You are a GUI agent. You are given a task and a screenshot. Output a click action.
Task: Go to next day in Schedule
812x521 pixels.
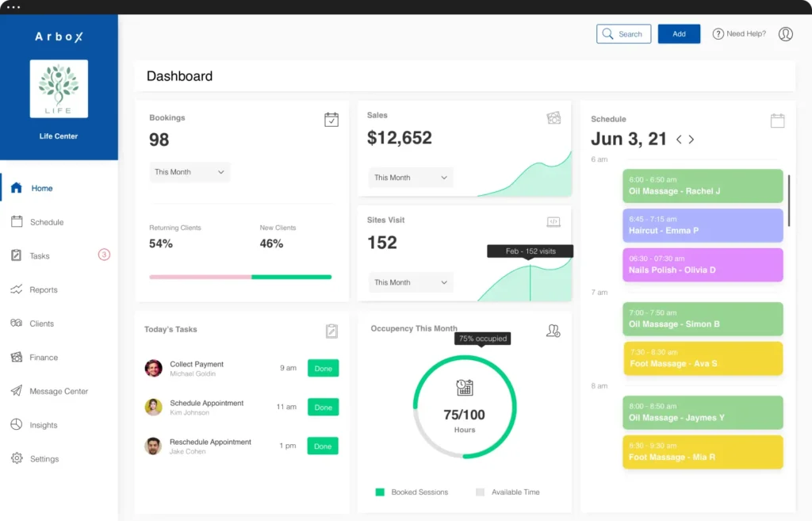coord(691,140)
